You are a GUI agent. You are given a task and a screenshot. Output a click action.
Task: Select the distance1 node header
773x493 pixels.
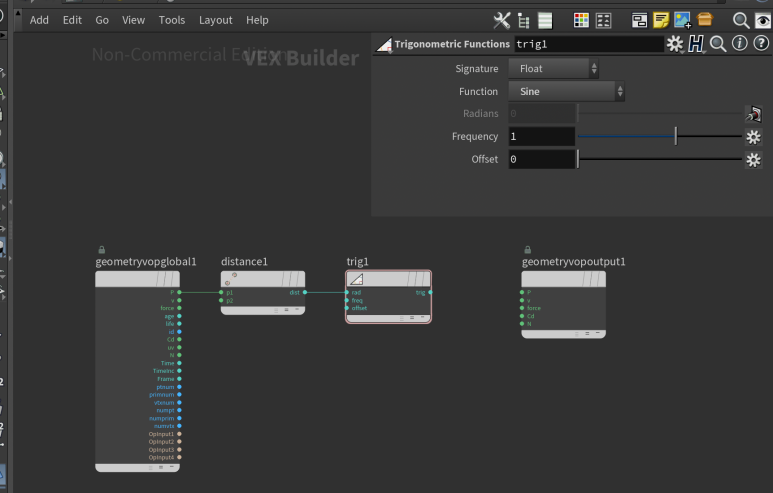coord(263,279)
